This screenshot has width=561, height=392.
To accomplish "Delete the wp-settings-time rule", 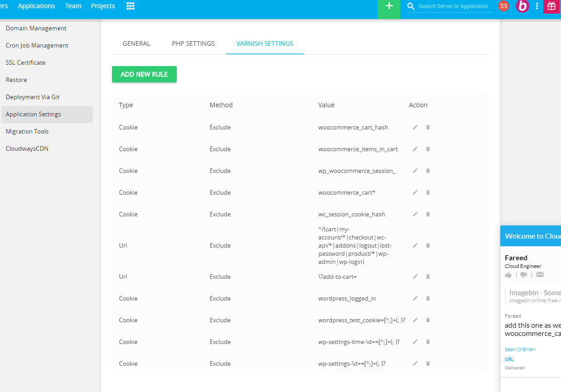I will (428, 342).
